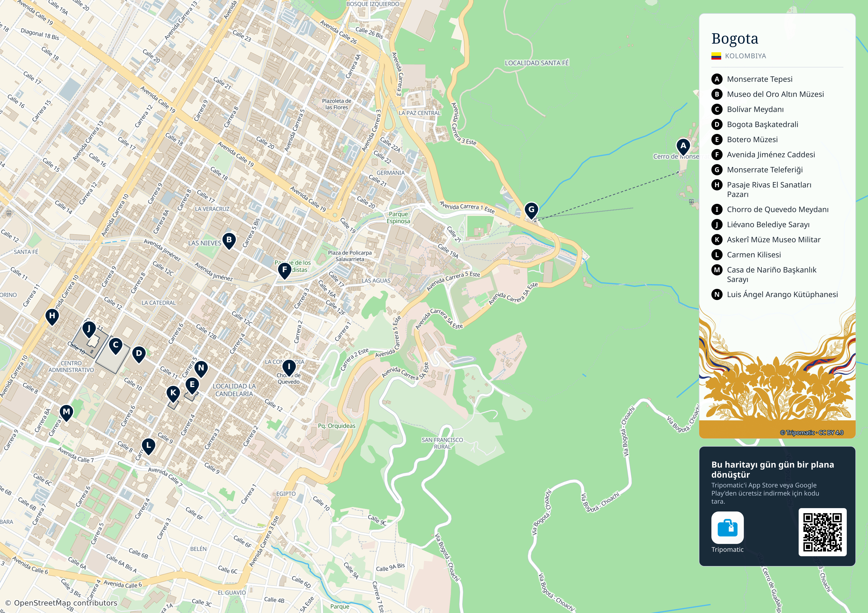Click legend badge G for Monserrate Teleferiği

717,170
